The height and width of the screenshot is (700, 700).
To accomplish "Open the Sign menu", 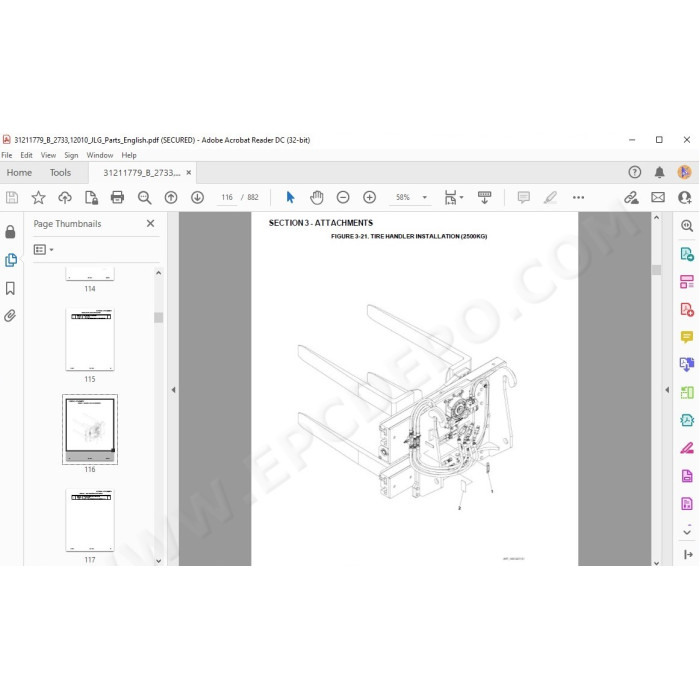I will coord(71,155).
